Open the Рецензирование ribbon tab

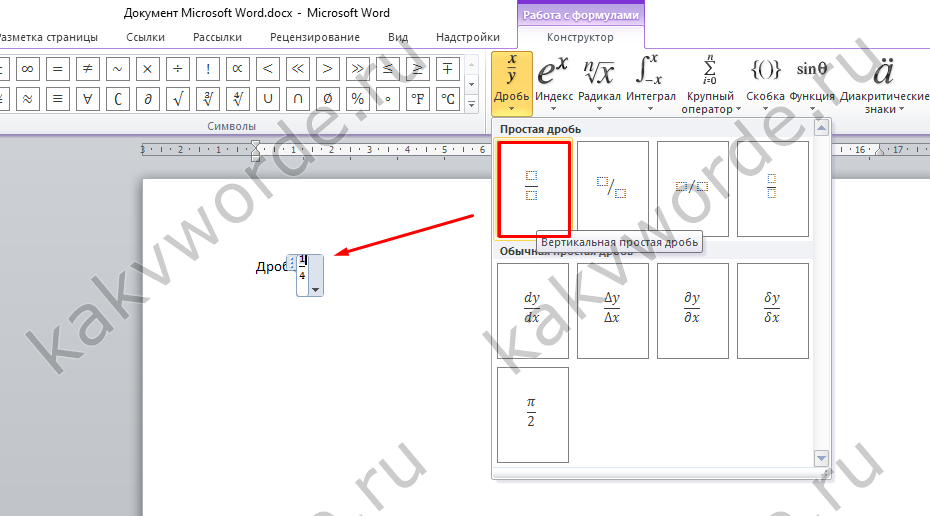[x=314, y=37]
